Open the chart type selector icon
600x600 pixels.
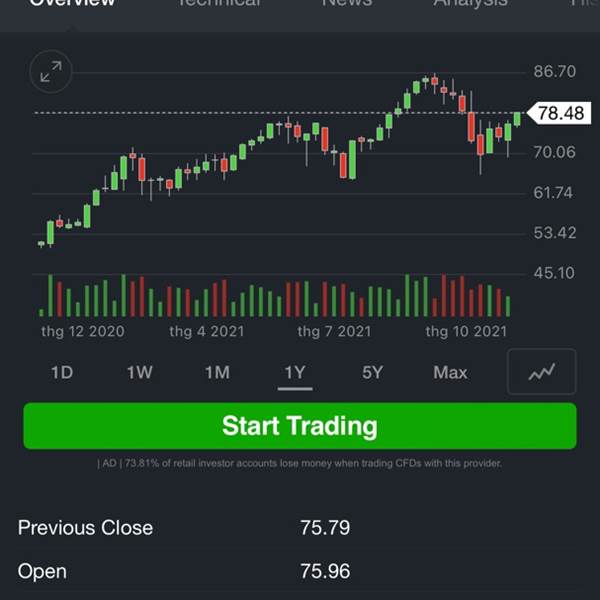pyautogui.click(x=541, y=372)
